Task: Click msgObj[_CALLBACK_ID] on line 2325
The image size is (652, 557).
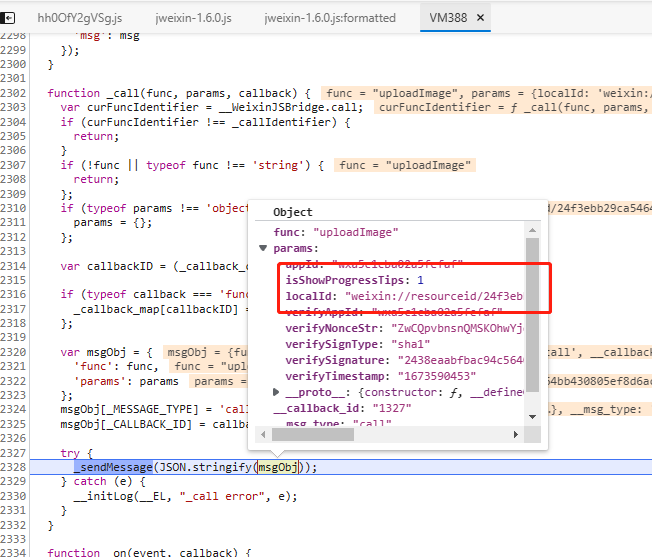Action: (126, 424)
